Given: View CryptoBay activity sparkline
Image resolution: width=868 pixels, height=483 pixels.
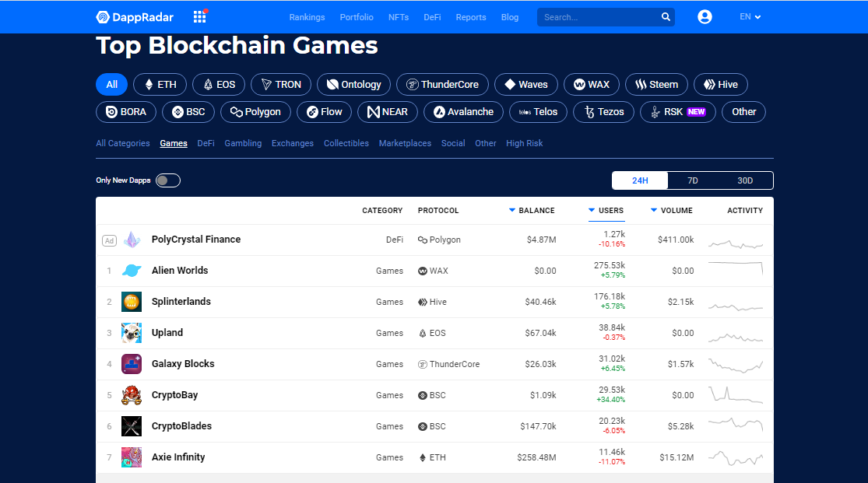Looking at the screenshot, I should (736, 394).
